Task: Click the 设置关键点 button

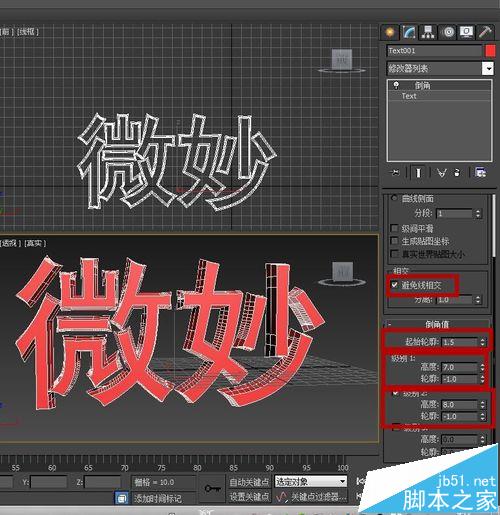Action: 249,497
